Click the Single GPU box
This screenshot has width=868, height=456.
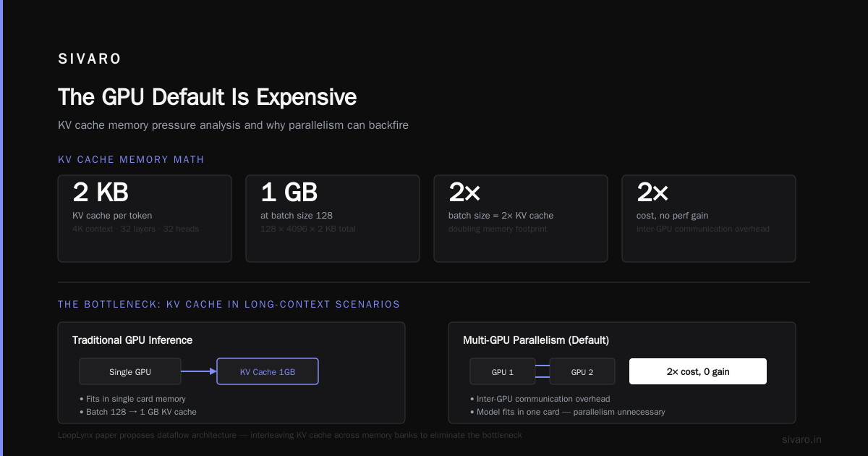pos(130,372)
